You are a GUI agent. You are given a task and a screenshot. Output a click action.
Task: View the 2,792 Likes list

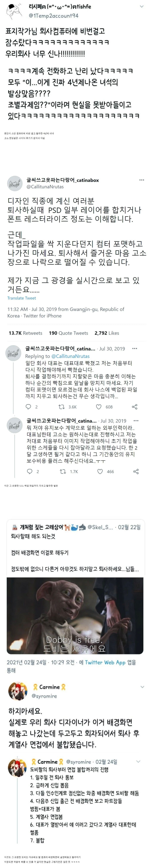coord(107,333)
